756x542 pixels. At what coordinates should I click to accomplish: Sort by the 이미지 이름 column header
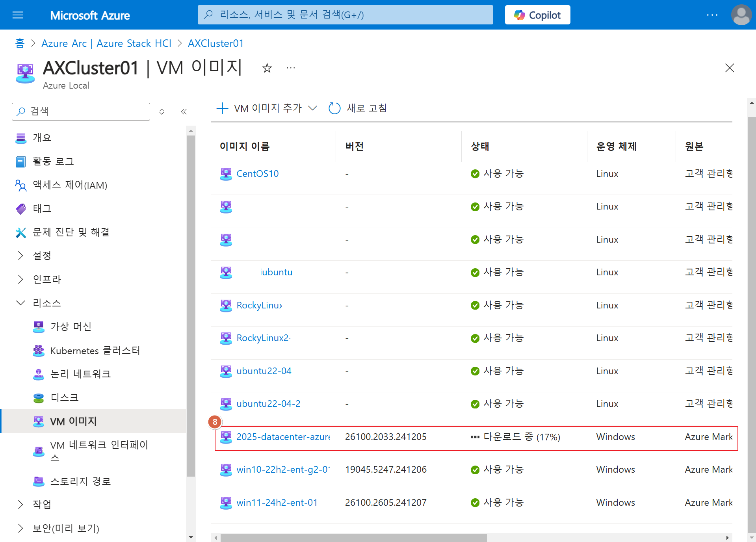(x=245, y=147)
